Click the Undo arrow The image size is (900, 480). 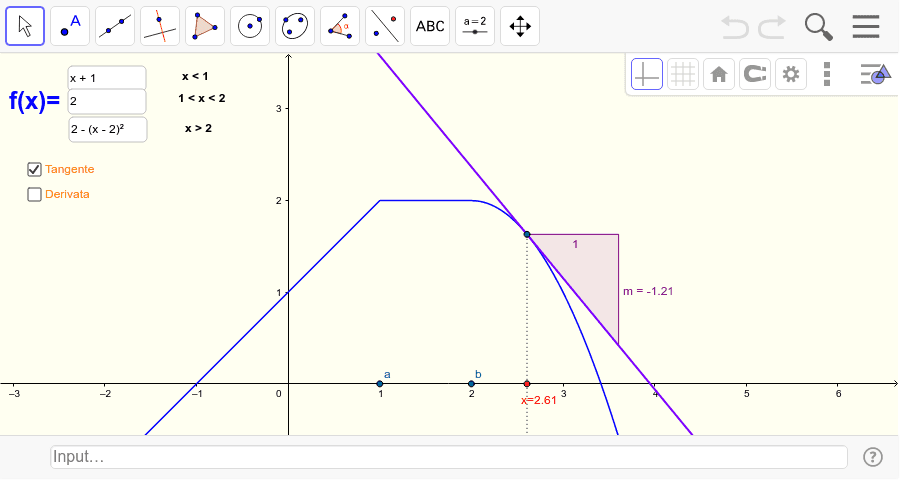735,26
